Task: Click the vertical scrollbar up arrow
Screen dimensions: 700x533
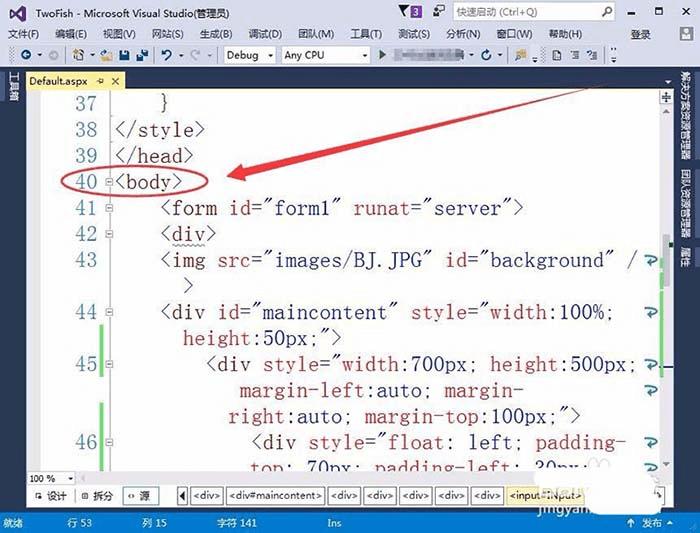Action: 666,112
